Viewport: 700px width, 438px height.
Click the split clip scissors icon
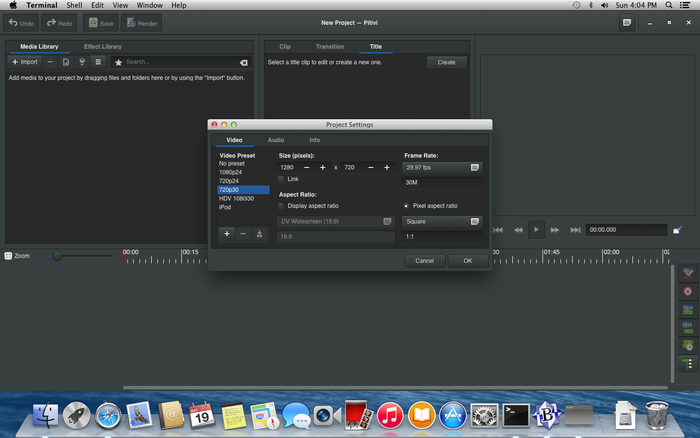pos(687,274)
